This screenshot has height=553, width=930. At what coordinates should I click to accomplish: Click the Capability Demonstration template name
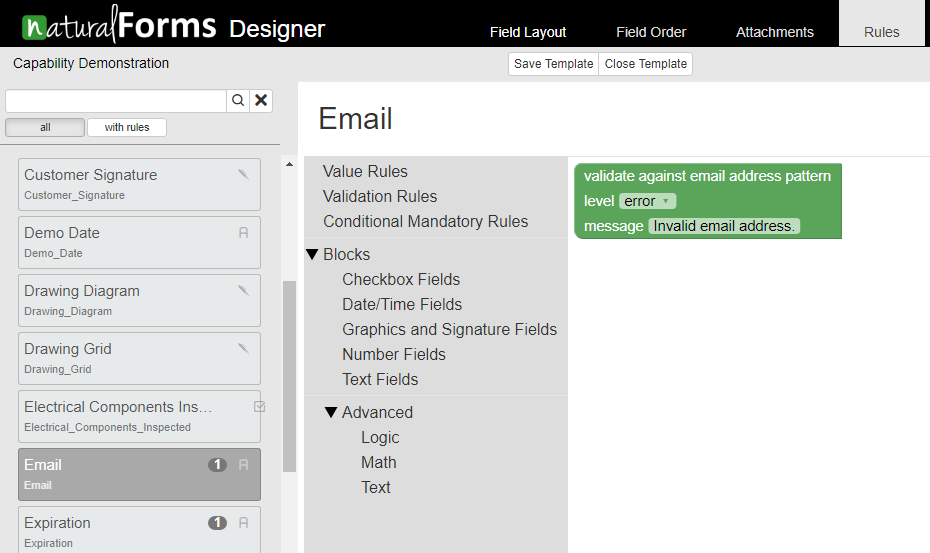(x=91, y=63)
